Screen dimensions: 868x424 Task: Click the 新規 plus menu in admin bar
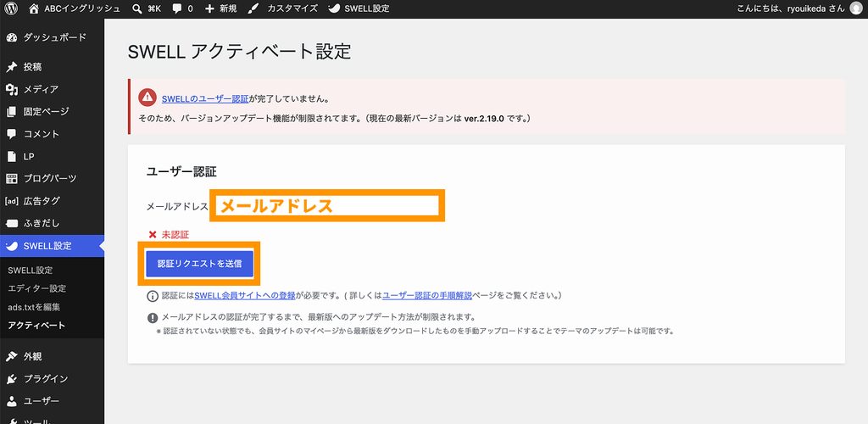pos(221,8)
